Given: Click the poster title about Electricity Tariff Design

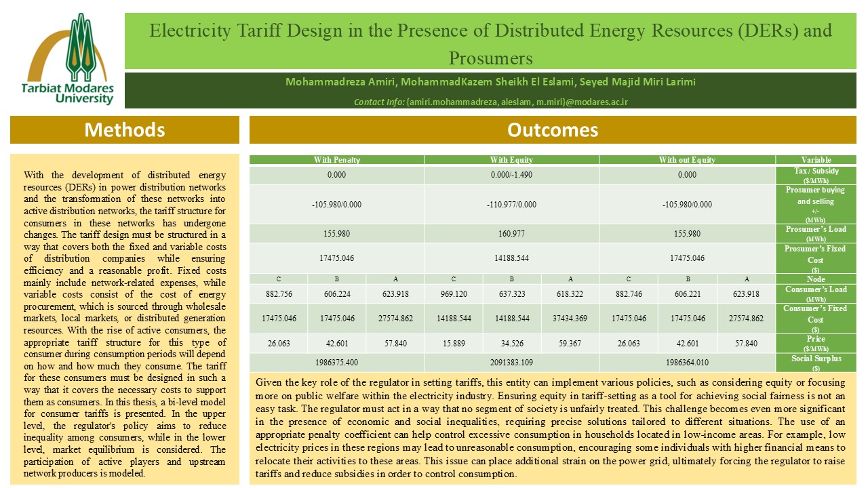Looking at the screenshot, I should (490, 42).
